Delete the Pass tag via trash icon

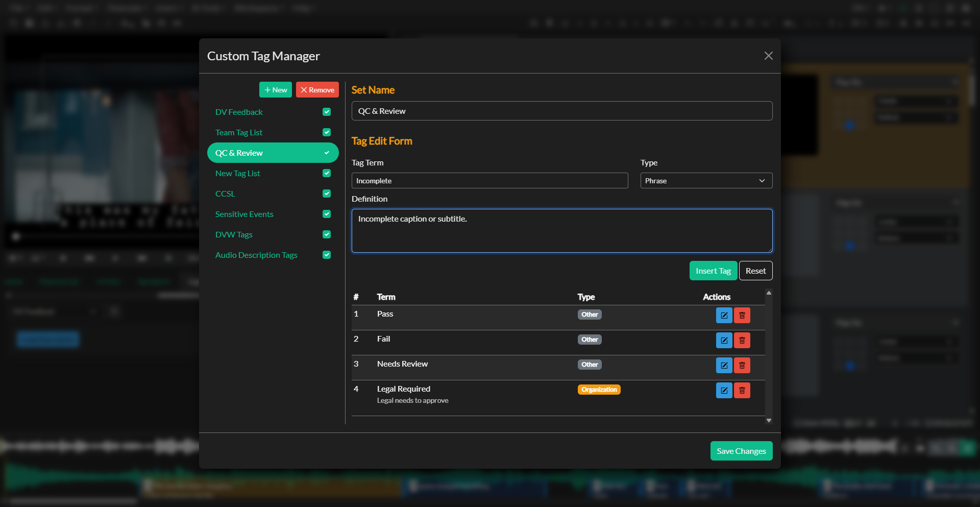pos(742,315)
